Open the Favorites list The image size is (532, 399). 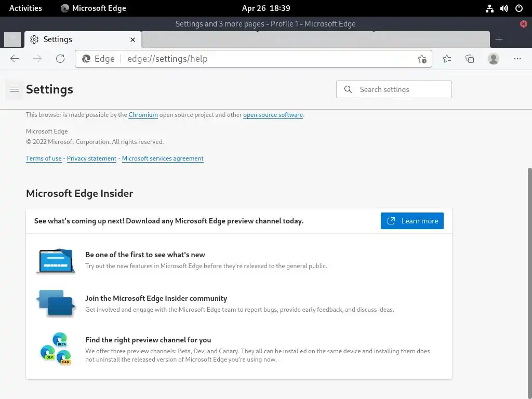447,59
